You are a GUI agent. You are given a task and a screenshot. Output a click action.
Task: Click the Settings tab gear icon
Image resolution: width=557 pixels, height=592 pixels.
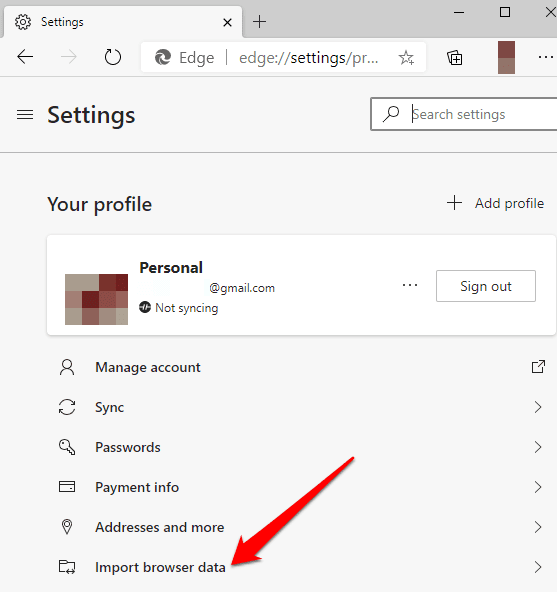click(23, 22)
